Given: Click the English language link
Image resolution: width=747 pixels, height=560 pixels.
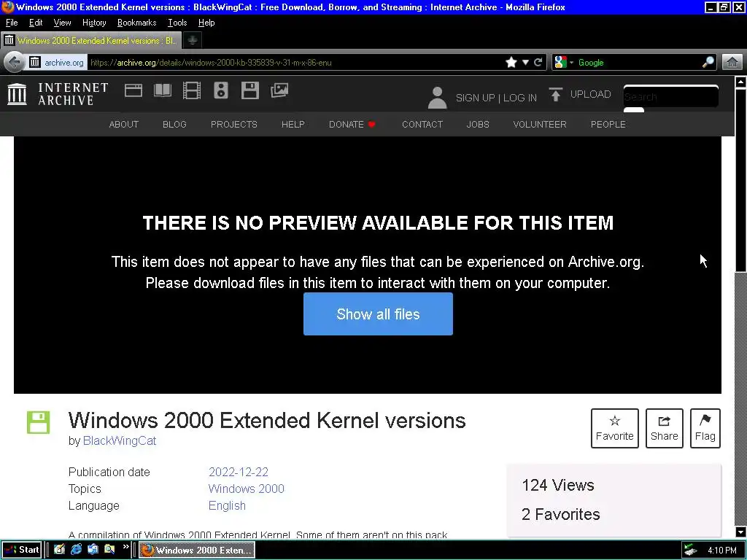Looking at the screenshot, I should 228,505.
